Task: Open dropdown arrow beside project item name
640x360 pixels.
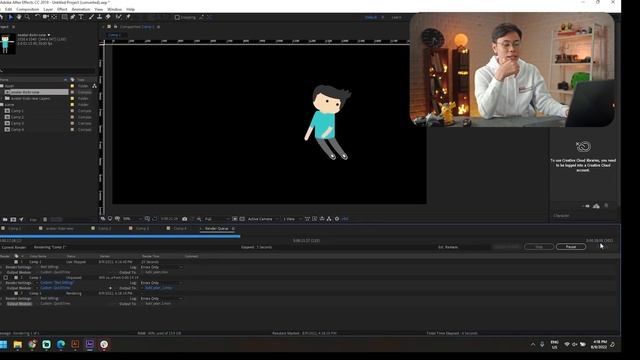Action: coord(49,35)
